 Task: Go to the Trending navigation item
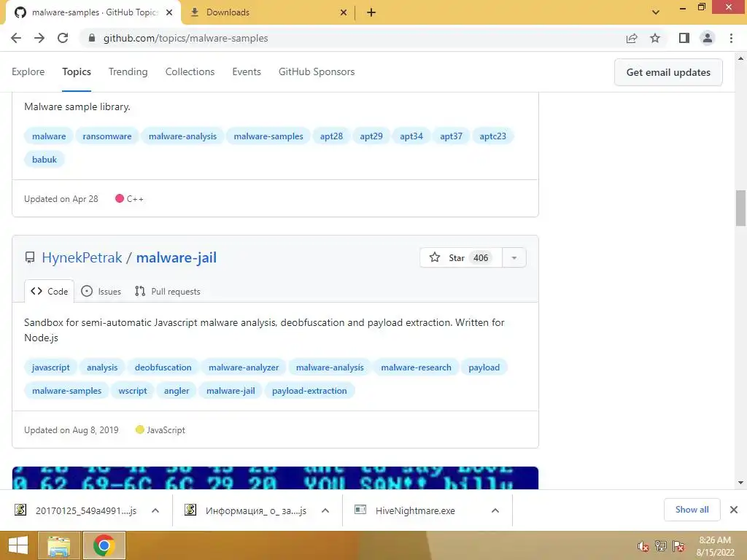pyautogui.click(x=128, y=71)
